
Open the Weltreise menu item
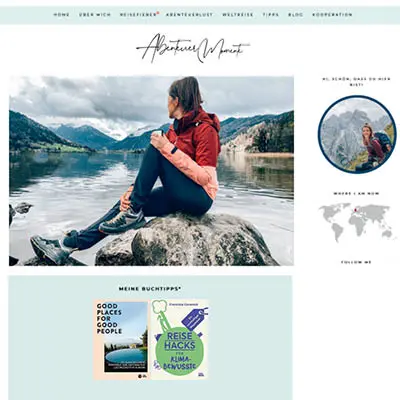pyautogui.click(x=238, y=15)
